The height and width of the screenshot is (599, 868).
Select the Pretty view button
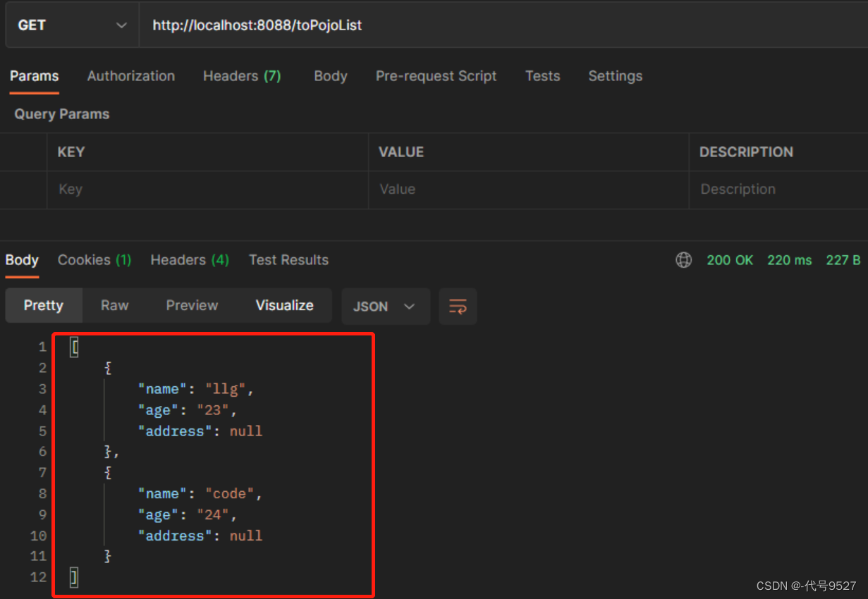(x=44, y=306)
